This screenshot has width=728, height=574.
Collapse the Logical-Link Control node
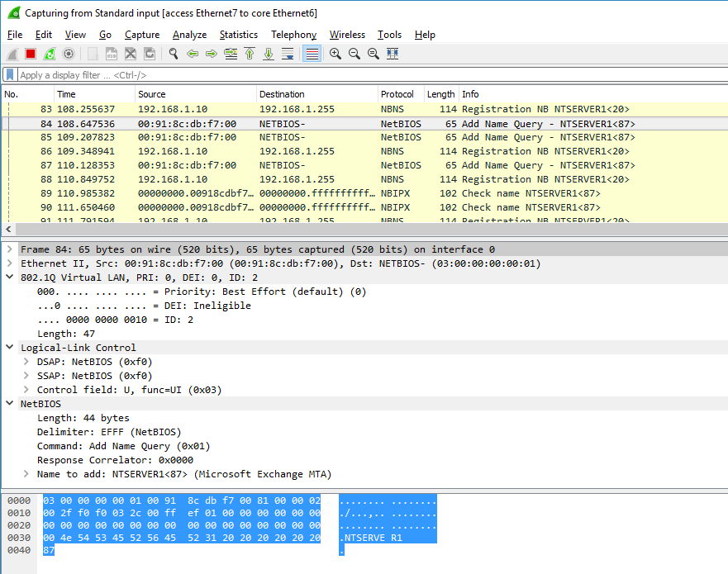pos(9,347)
